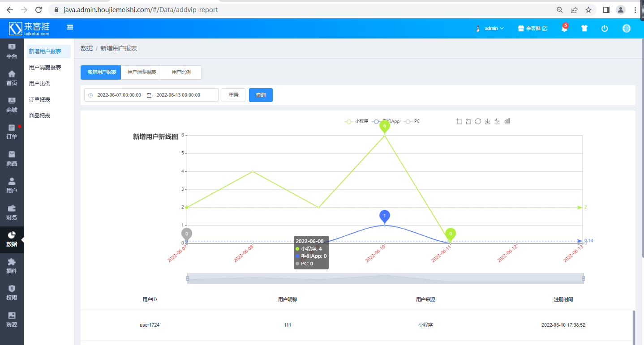Click the right handle of chart zoom slider
This screenshot has width=644, height=345.
pyautogui.click(x=584, y=278)
